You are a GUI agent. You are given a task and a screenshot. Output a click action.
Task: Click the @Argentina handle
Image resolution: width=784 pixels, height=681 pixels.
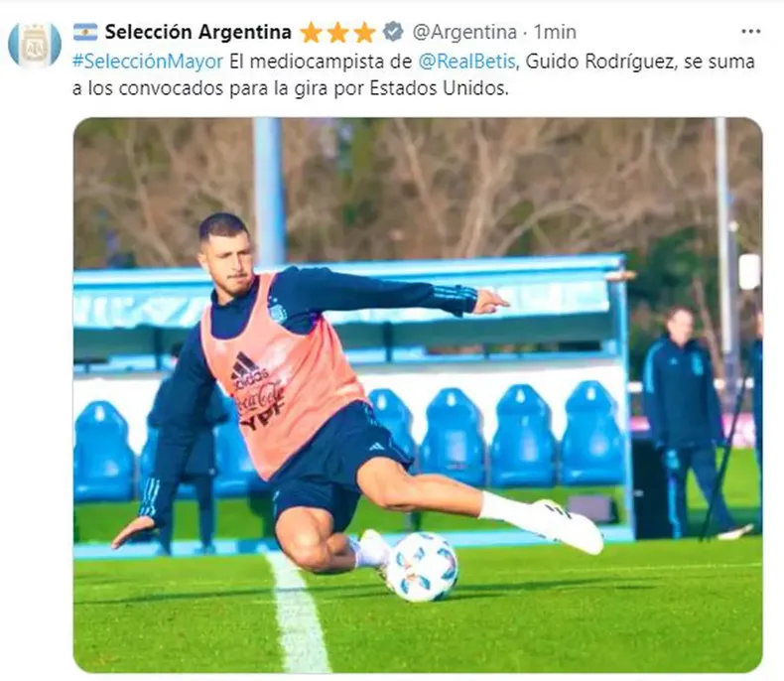click(x=464, y=32)
